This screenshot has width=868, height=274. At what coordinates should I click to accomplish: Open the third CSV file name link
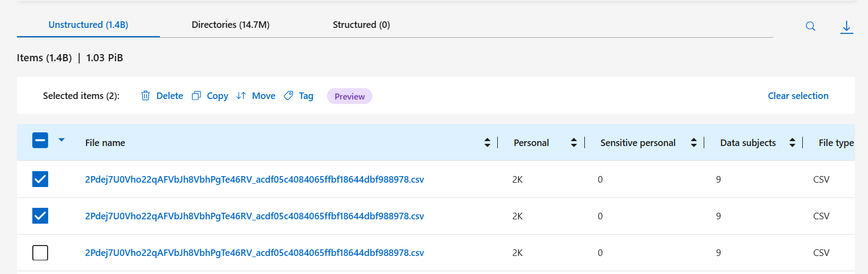[x=254, y=253]
